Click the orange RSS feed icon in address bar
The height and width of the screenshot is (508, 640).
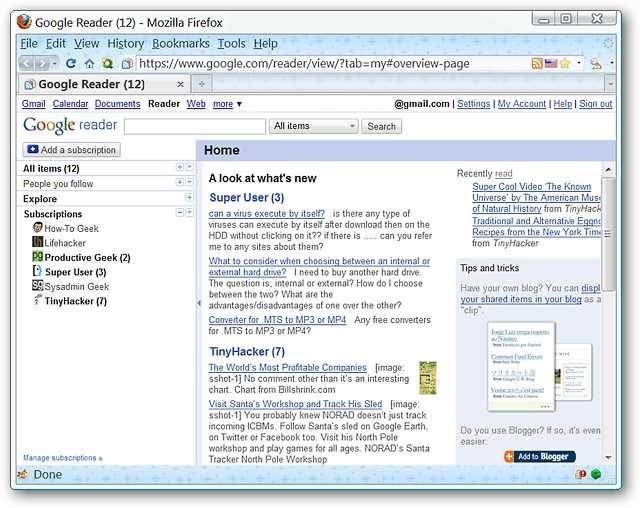pyautogui.click(x=537, y=64)
